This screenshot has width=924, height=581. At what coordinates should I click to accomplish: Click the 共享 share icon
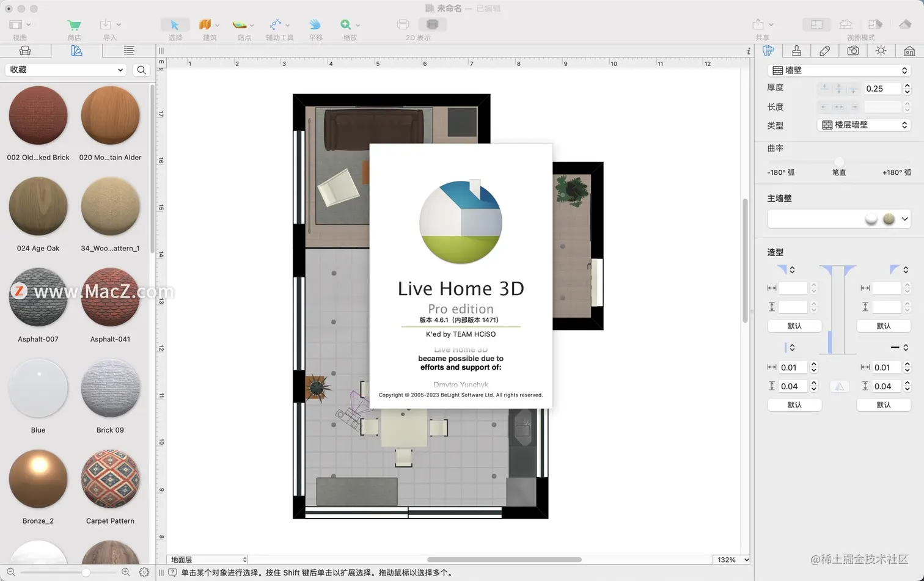point(758,24)
